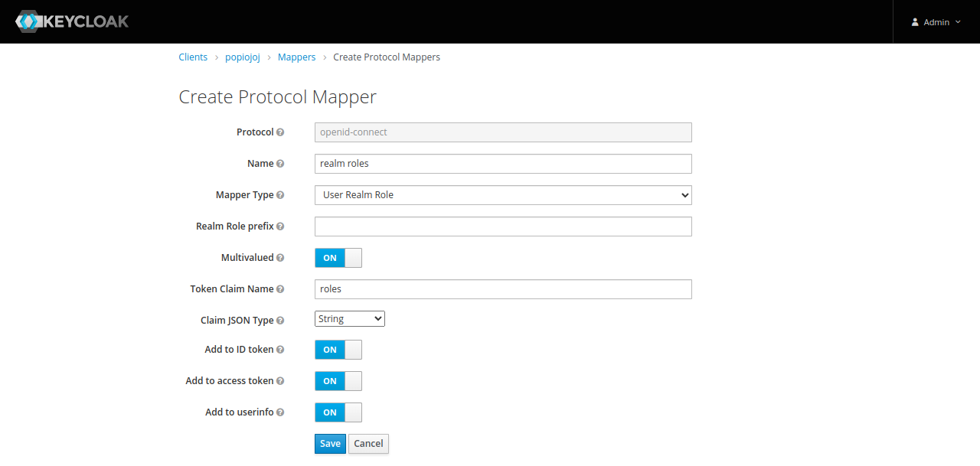Open the help tooltip for Protocol field
The width and height of the screenshot is (980, 466).
pos(281,132)
